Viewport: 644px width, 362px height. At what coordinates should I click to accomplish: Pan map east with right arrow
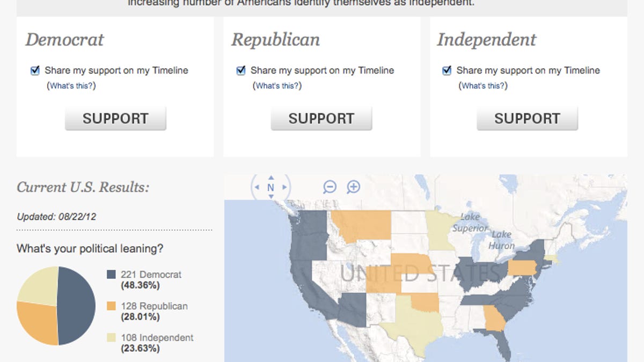(x=285, y=187)
